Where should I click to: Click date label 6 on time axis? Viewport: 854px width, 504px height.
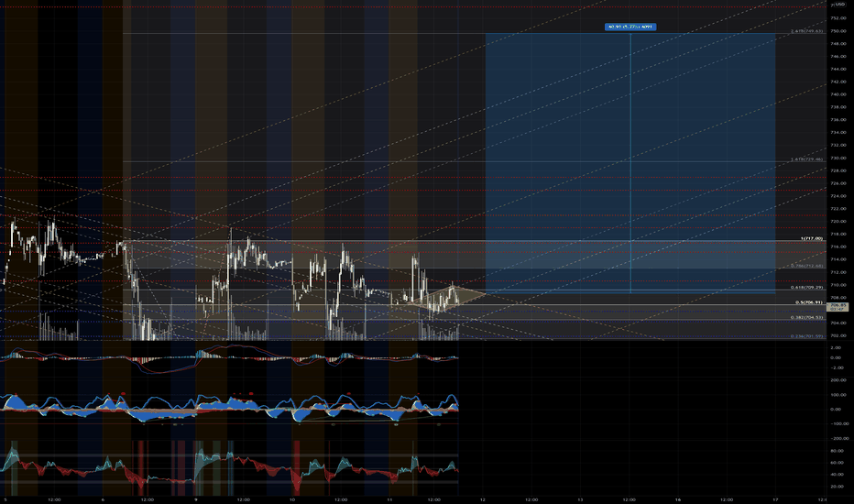click(x=103, y=499)
